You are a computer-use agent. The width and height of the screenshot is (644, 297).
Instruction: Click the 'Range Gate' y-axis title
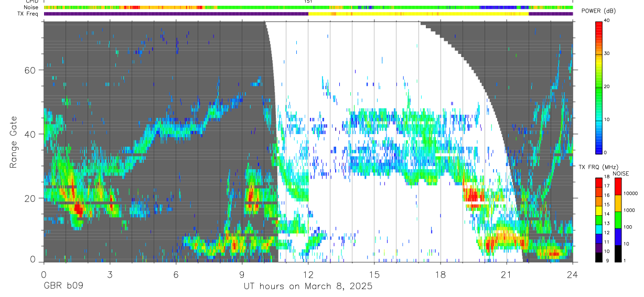tap(14, 142)
